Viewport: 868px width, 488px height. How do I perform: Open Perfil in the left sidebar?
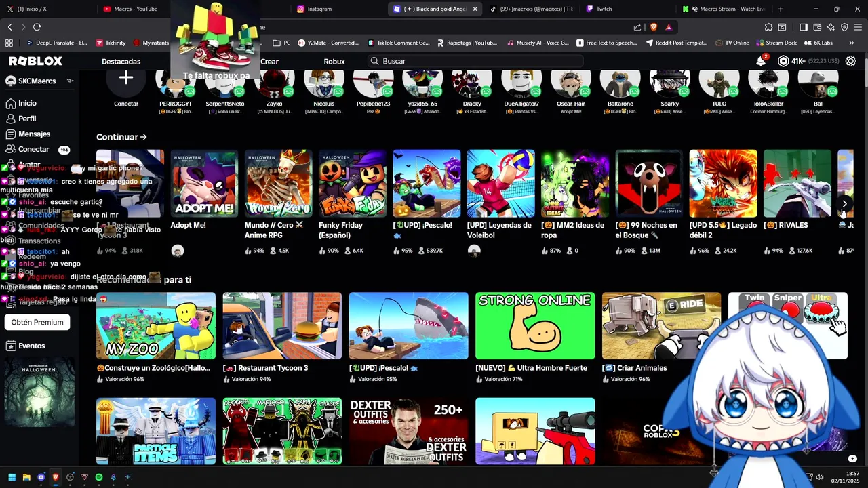pyautogui.click(x=20, y=119)
